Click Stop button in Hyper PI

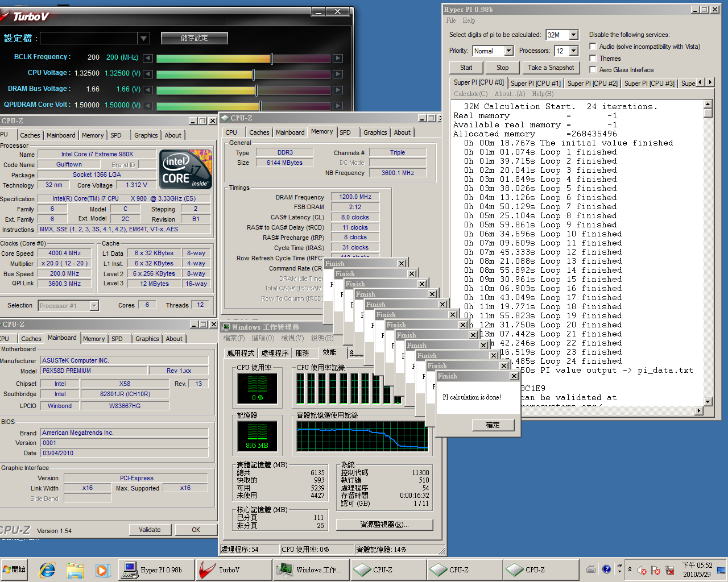coord(502,68)
